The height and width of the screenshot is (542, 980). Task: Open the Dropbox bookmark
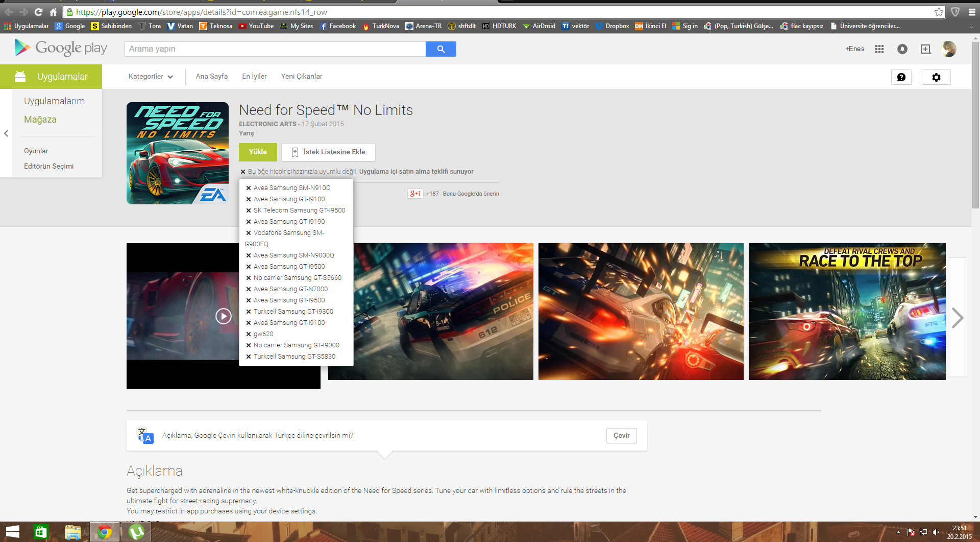612,26
